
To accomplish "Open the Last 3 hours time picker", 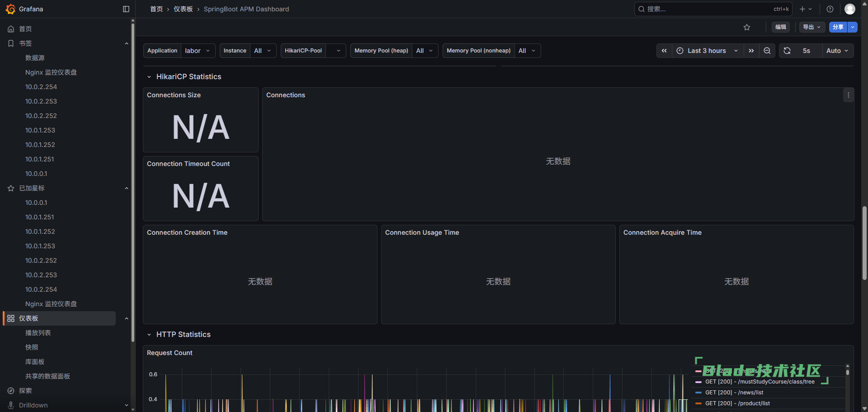I will point(707,51).
